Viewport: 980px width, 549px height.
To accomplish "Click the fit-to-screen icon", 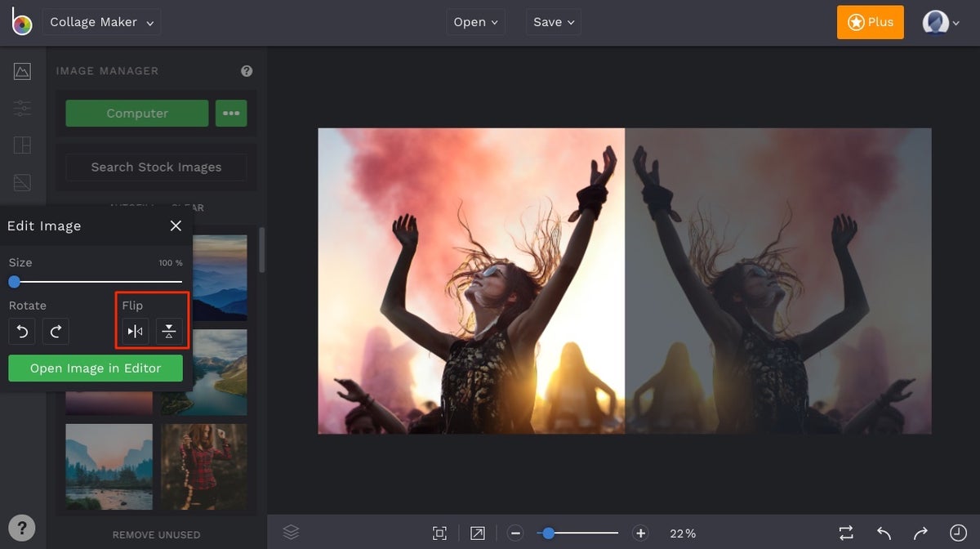I will 439,533.
